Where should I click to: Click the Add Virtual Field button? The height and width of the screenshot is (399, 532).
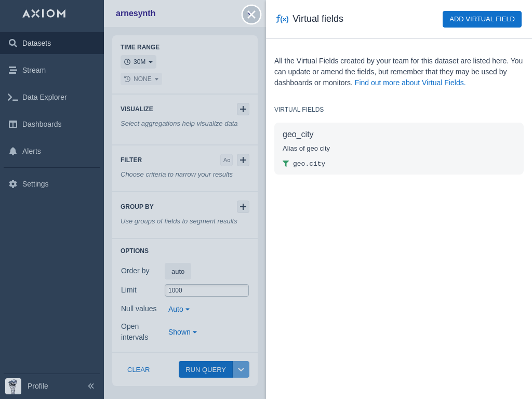pos(482,19)
